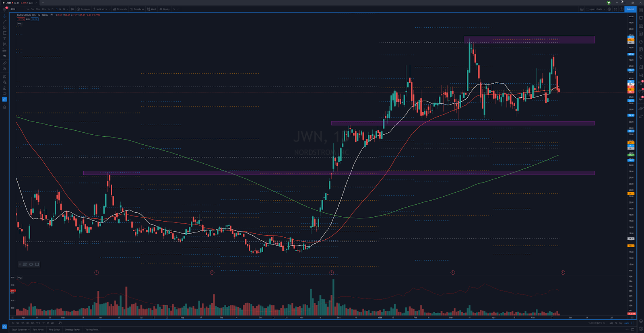Select the trend line drawing tool
644x333 pixels.
click(4, 22)
